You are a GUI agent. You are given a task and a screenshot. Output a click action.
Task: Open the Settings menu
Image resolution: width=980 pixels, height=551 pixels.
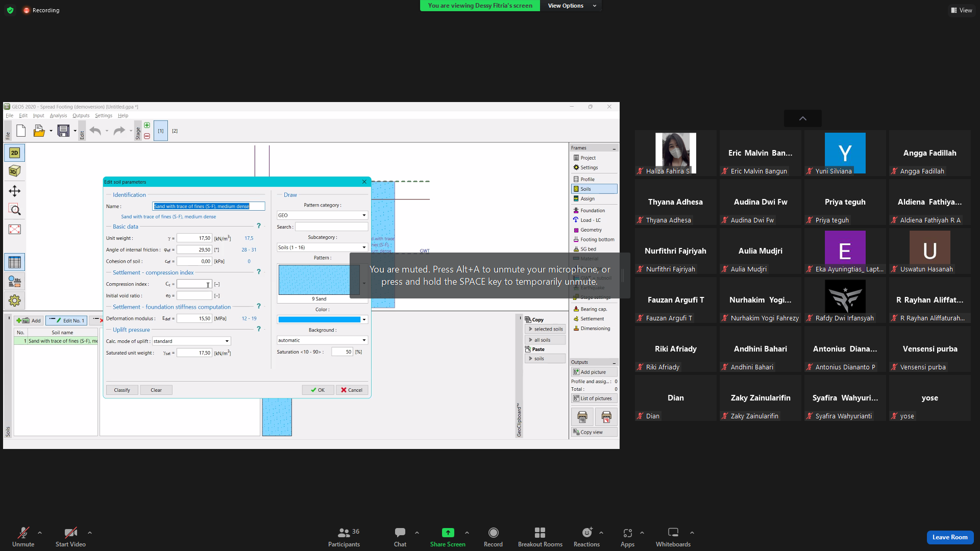coord(103,116)
